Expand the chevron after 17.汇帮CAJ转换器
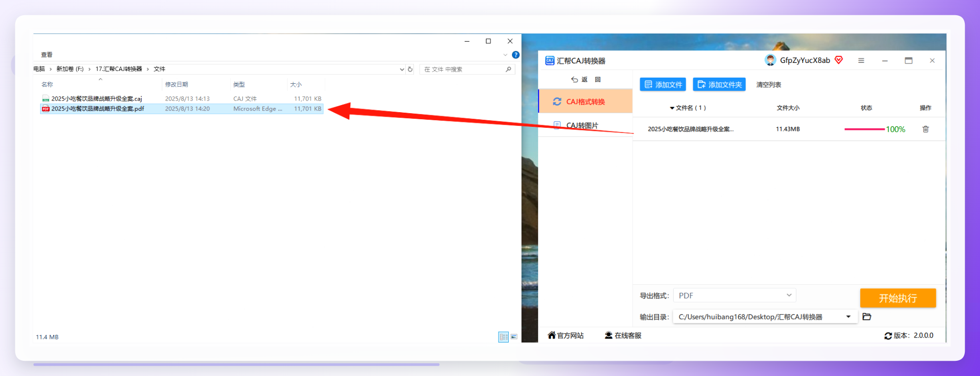The image size is (980, 376). coord(148,69)
